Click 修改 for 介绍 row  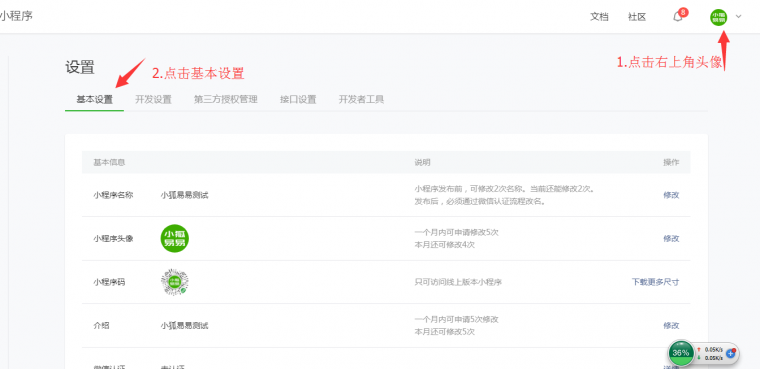pos(671,325)
